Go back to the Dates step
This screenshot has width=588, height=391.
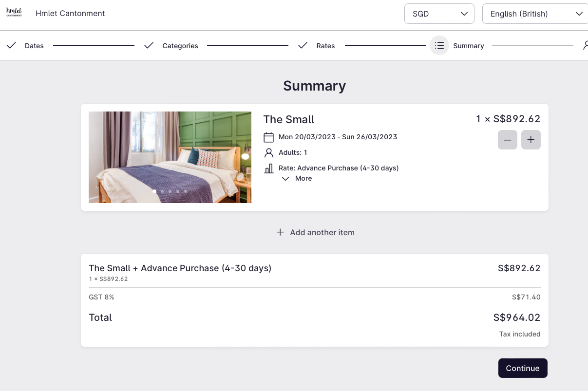click(x=34, y=46)
